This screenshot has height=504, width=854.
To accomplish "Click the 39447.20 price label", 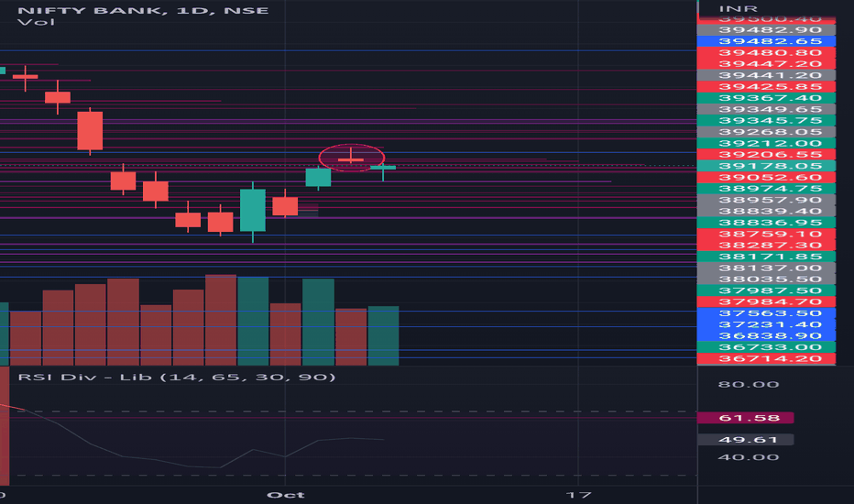I will coord(766,64).
